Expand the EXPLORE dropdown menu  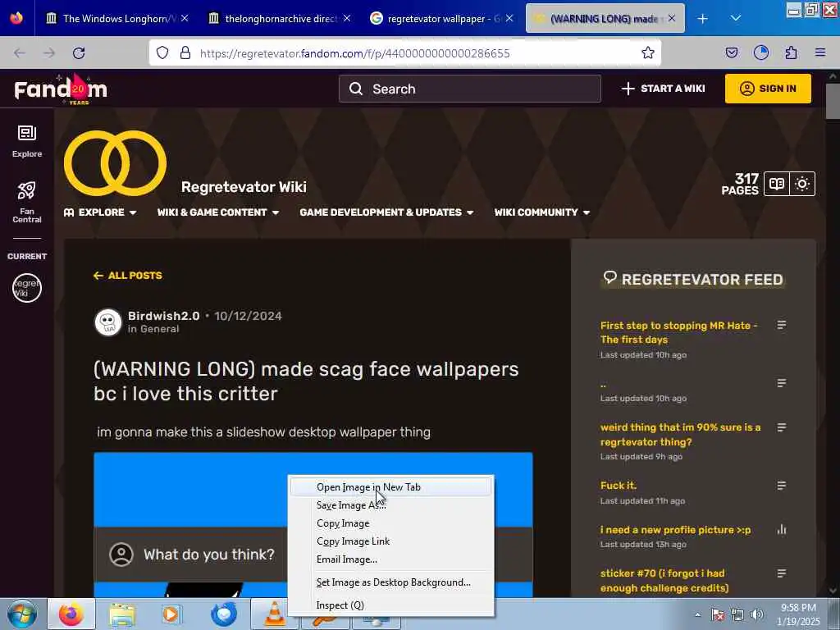(99, 212)
